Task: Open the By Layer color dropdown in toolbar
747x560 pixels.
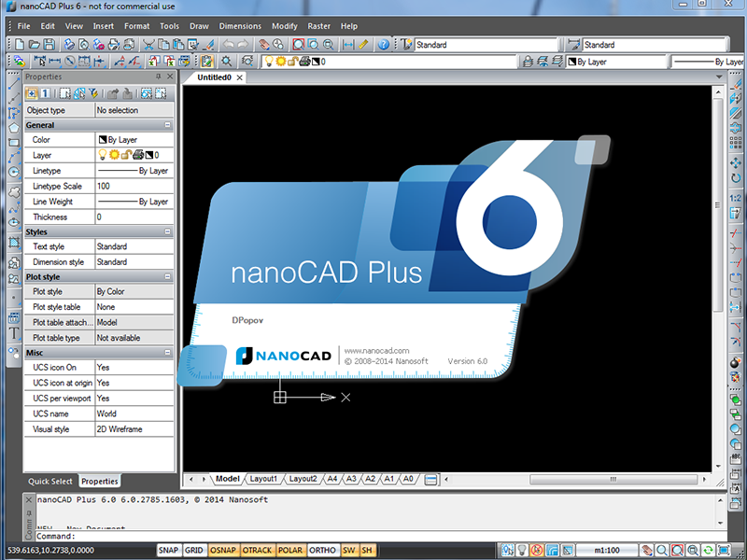Action: [616, 62]
